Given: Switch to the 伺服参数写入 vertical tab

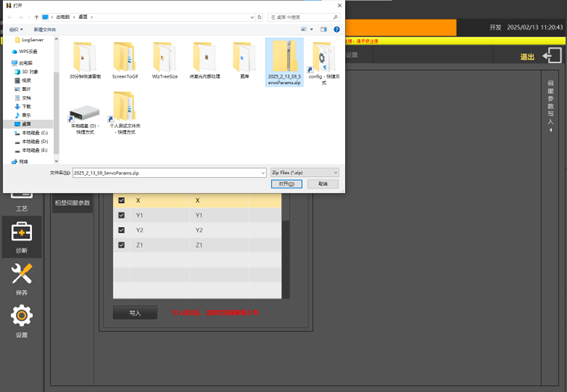Looking at the screenshot, I should [550, 106].
